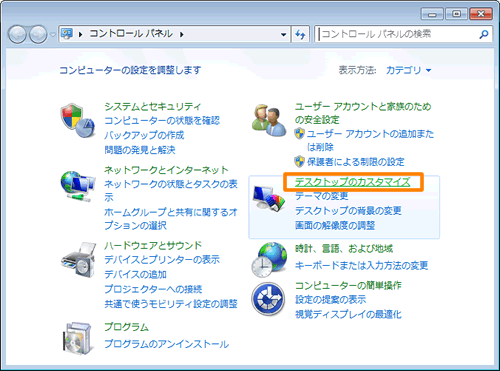This screenshot has height=371, width=500.
Task: Open 問題の発見と解決 link
Action: (140, 150)
